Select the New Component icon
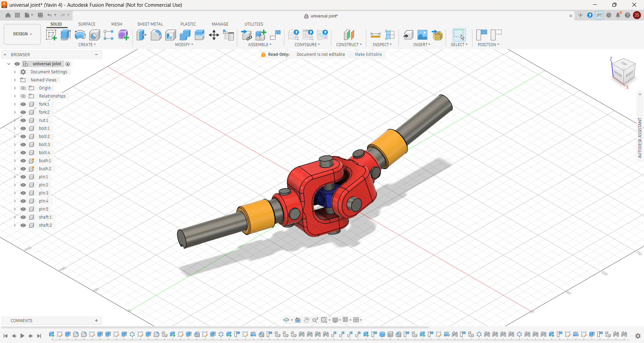The height and width of the screenshot is (343, 644). (260, 35)
